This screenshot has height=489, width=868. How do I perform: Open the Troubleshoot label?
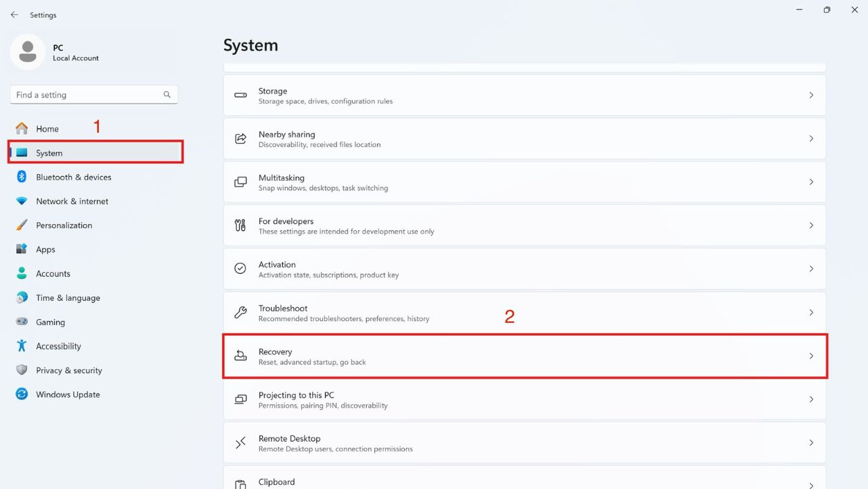coord(283,308)
